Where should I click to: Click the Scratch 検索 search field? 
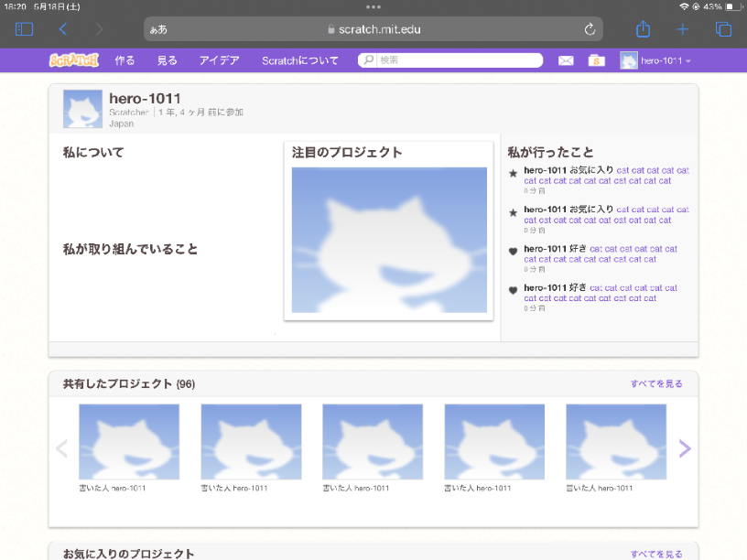pyautogui.click(x=458, y=60)
